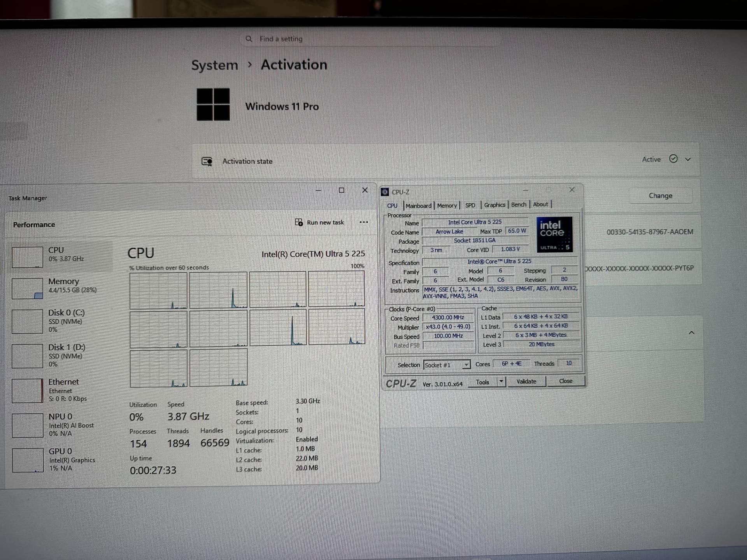Select CPU mini graph in sidebar
This screenshot has height=560, width=747.
point(27,257)
